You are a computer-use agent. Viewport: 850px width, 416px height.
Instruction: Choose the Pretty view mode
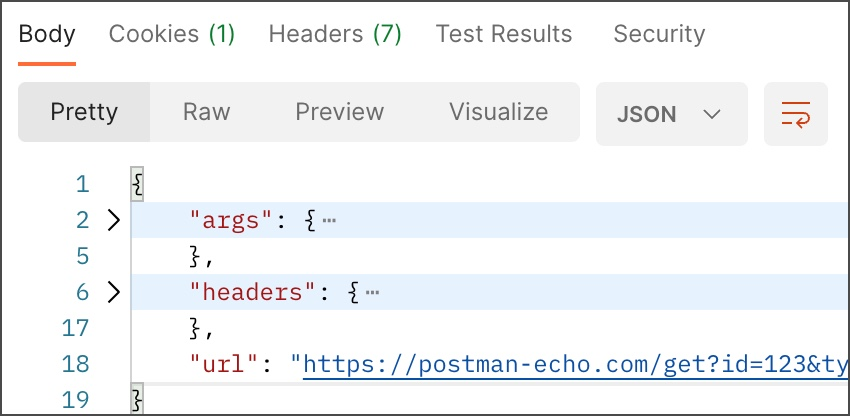(84, 112)
